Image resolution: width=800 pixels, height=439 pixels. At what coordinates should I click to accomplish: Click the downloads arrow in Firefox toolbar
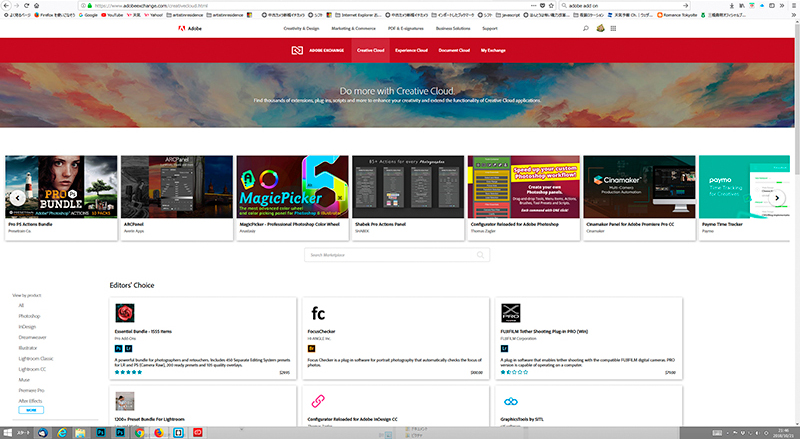(732, 6)
